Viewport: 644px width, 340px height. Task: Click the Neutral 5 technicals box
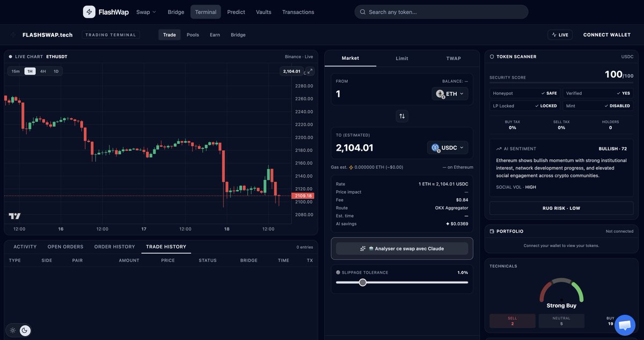561,321
